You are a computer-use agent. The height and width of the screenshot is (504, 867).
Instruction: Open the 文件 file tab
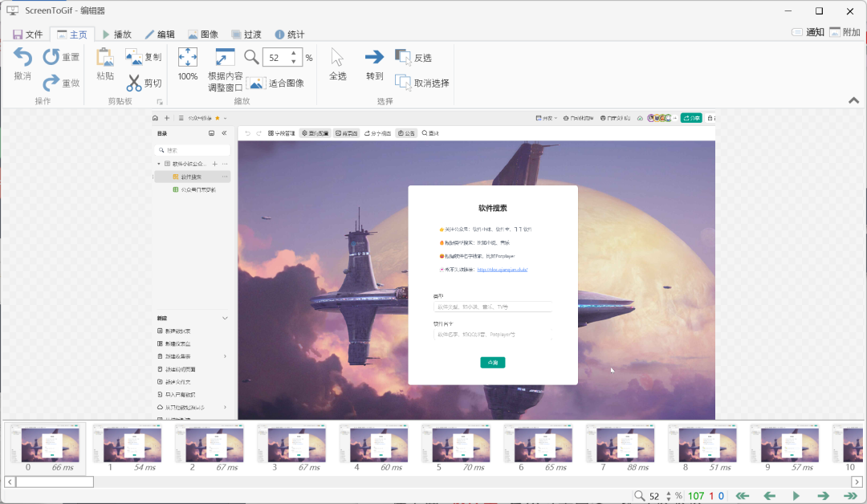[27, 35]
